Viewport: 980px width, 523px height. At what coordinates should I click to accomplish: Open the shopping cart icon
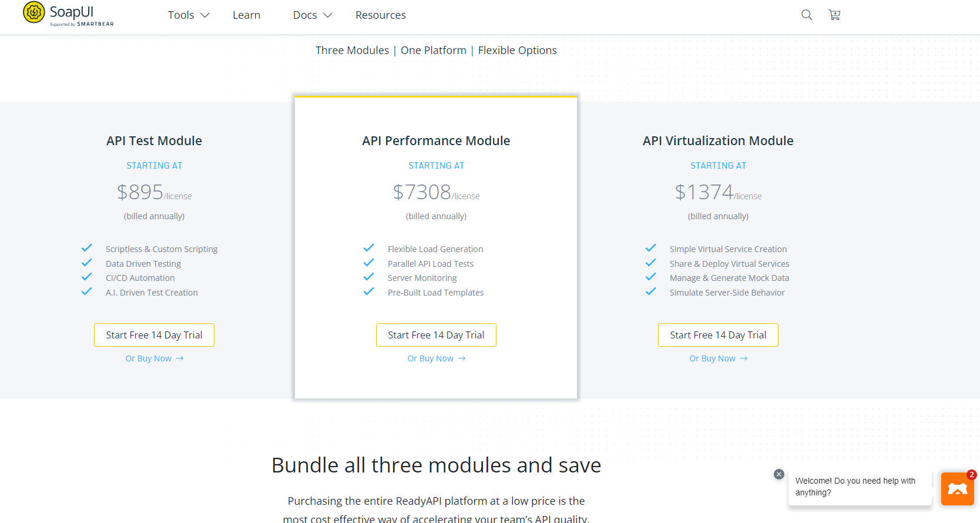834,15
